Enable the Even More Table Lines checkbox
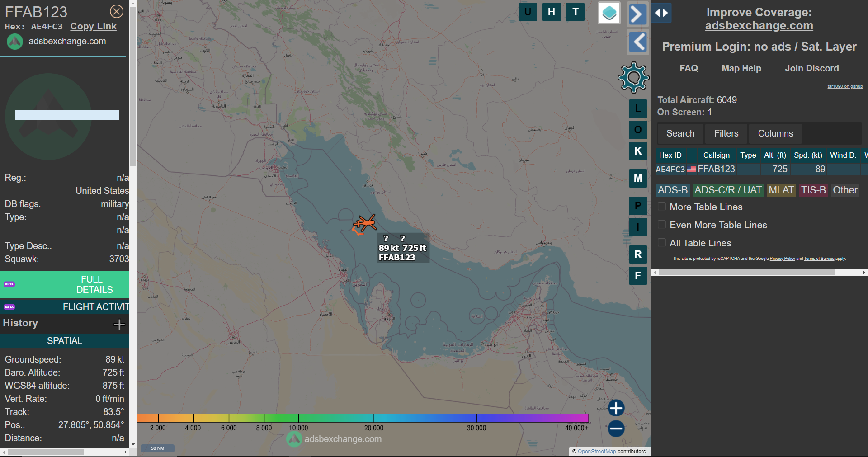This screenshot has width=868, height=457. (662, 225)
